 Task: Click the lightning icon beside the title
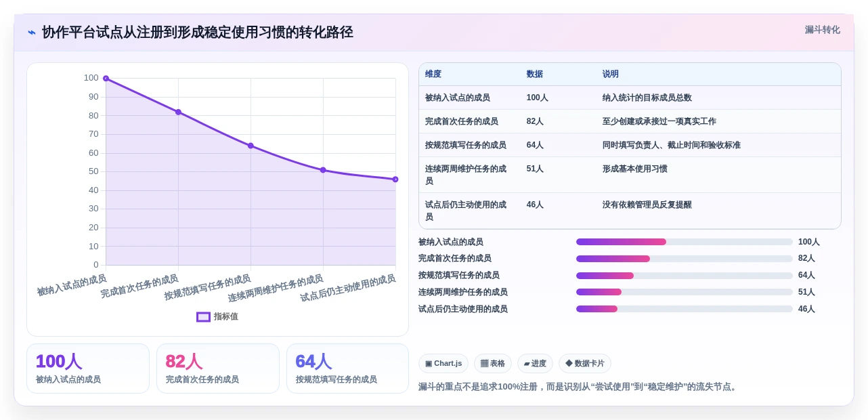[32, 33]
